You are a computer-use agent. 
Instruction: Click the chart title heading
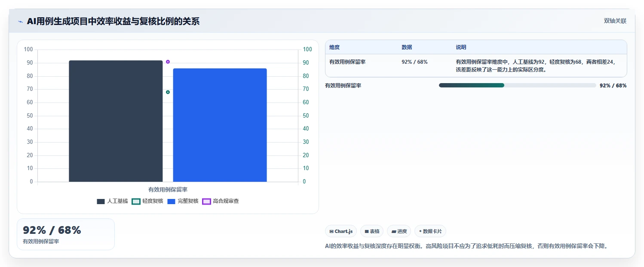[x=113, y=22]
